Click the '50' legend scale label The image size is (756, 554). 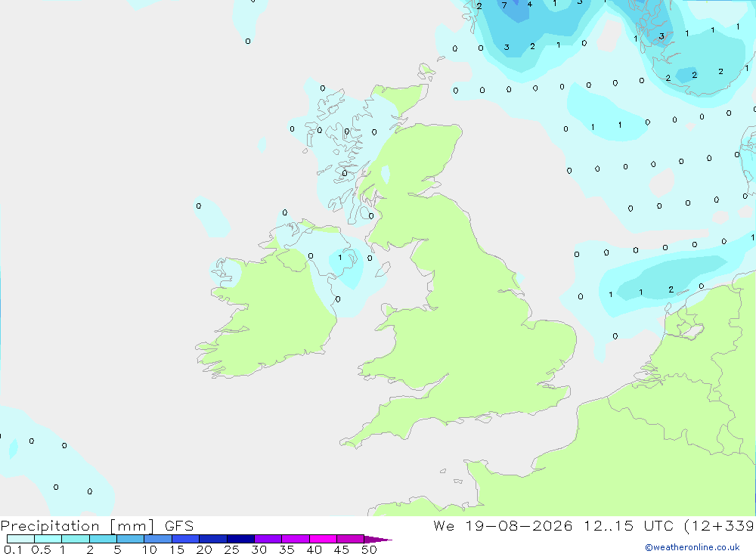pyautogui.click(x=369, y=549)
